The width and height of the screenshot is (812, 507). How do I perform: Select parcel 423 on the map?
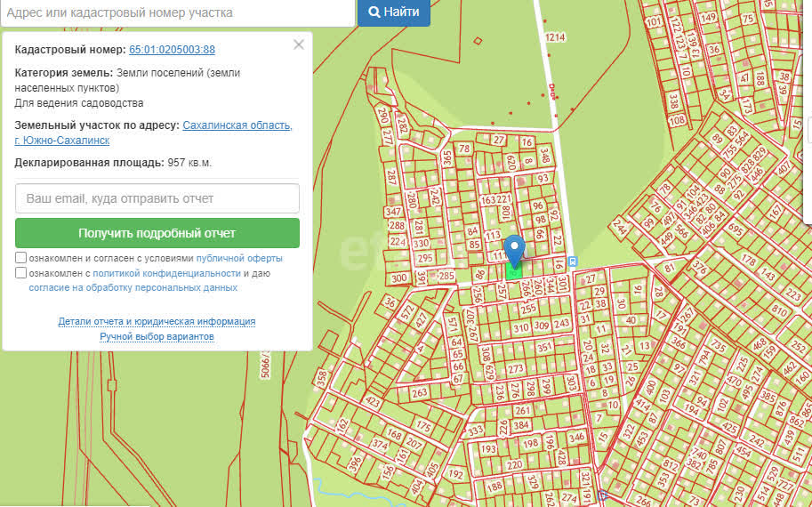coord(374,401)
